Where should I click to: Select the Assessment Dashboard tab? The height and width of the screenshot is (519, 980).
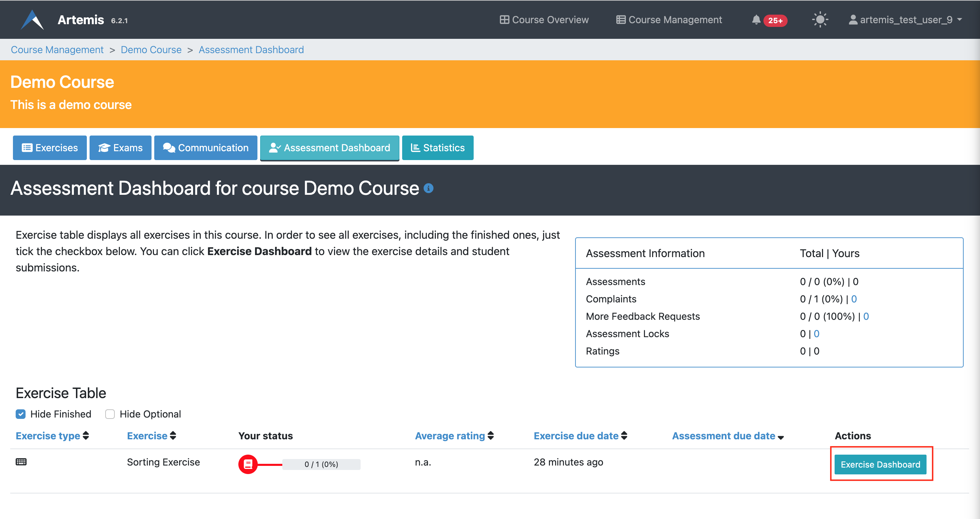pos(330,148)
